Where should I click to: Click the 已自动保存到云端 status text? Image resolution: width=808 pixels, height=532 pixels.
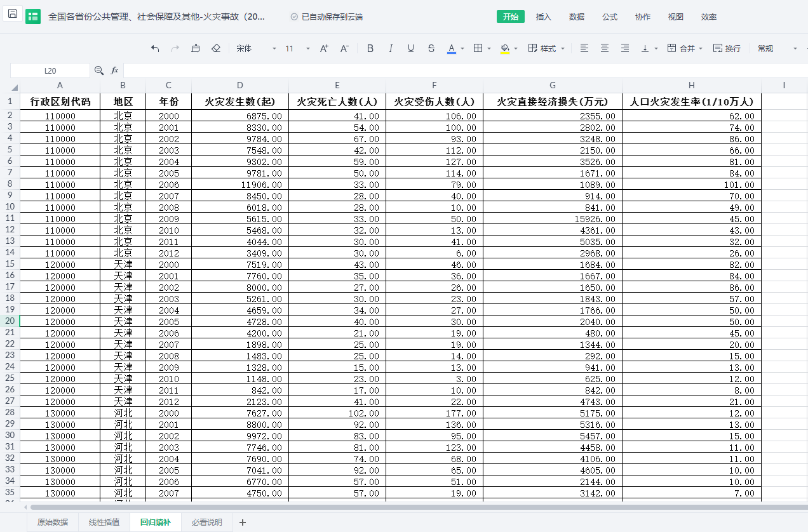click(332, 17)
